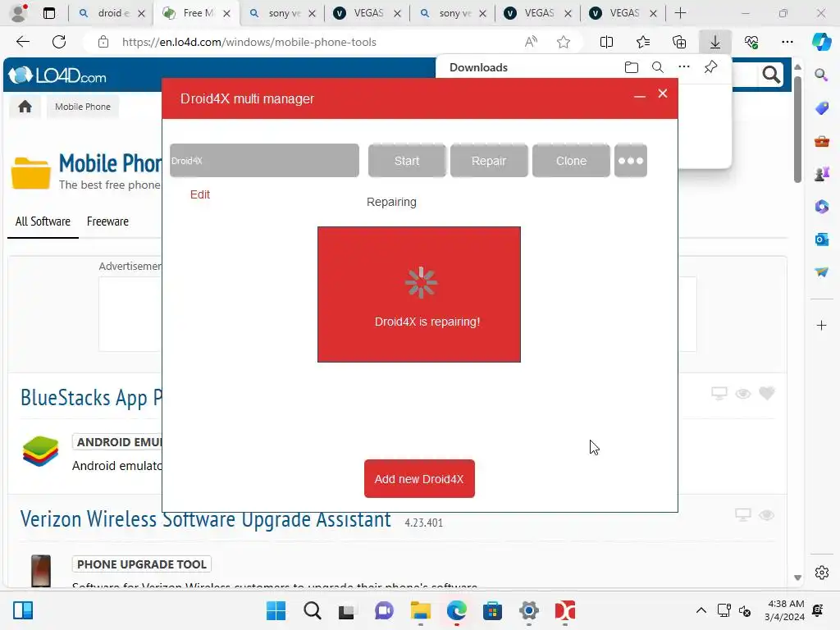
Task: Go back in the Edge browser
Action: (22, 42)
